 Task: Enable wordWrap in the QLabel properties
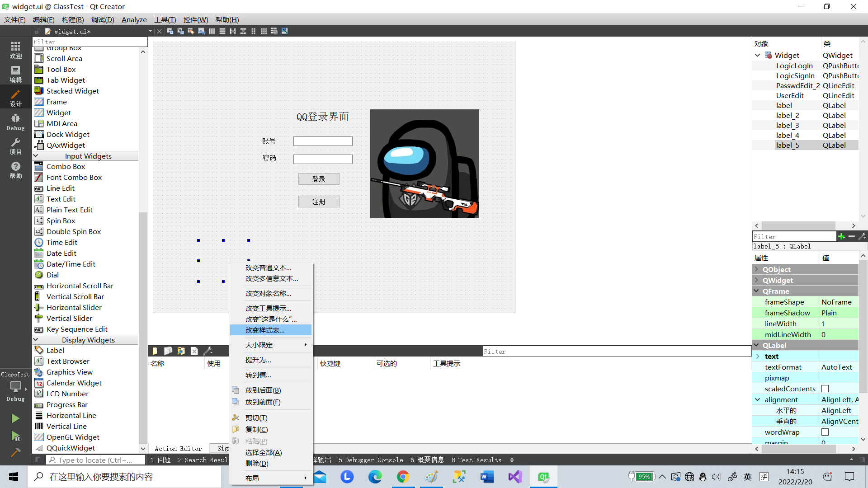pyautogui.click(x=826, y=432)
